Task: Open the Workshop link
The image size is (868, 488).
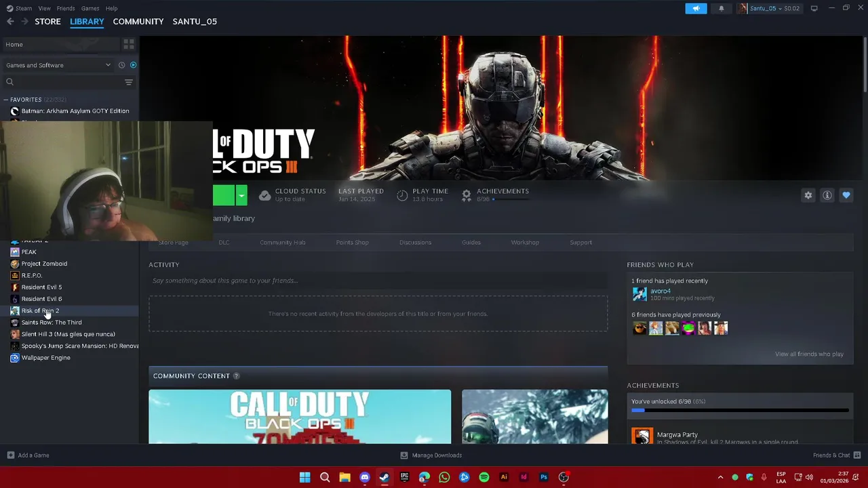Action: coord(525,242)
